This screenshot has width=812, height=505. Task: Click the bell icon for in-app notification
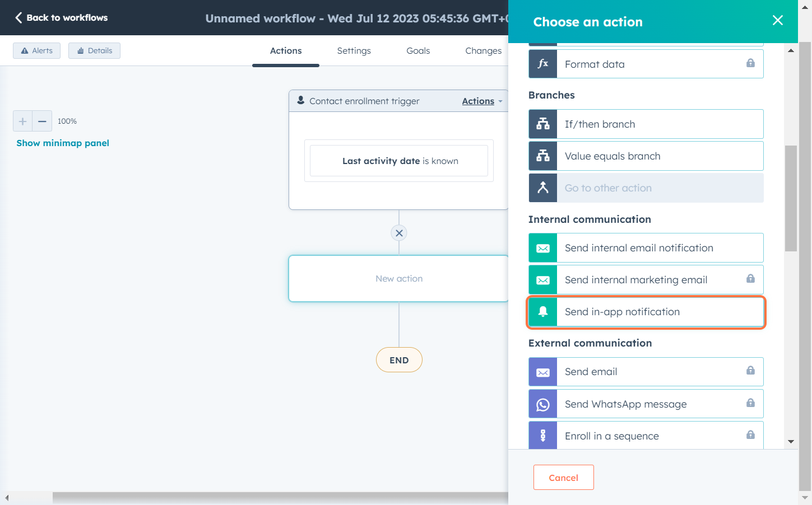coord(542,312)
